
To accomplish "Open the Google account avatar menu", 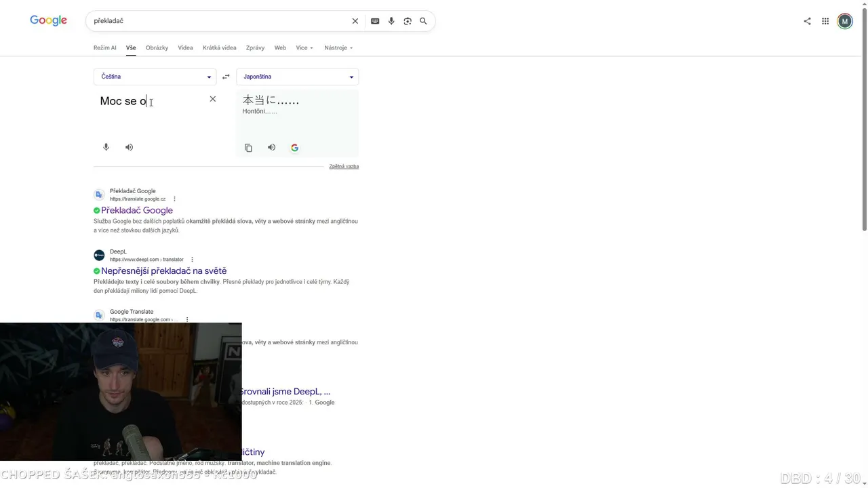I will pyautogui.click(x=845, y=21).
